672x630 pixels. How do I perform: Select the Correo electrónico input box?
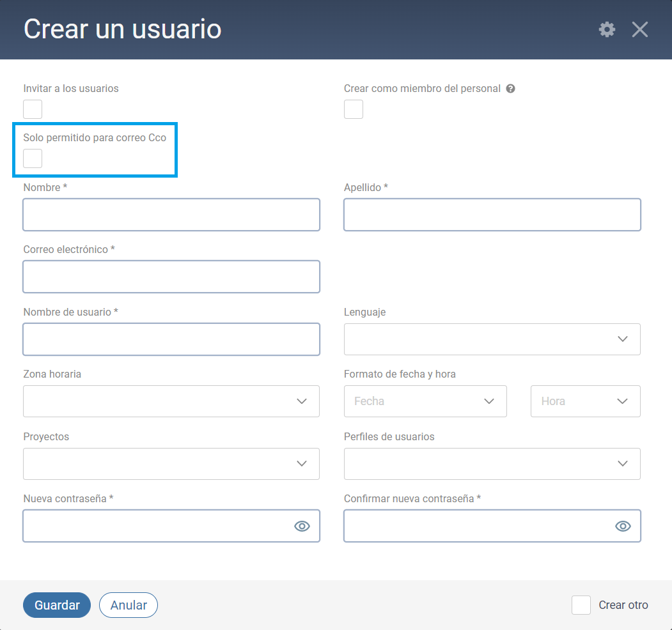171,277
